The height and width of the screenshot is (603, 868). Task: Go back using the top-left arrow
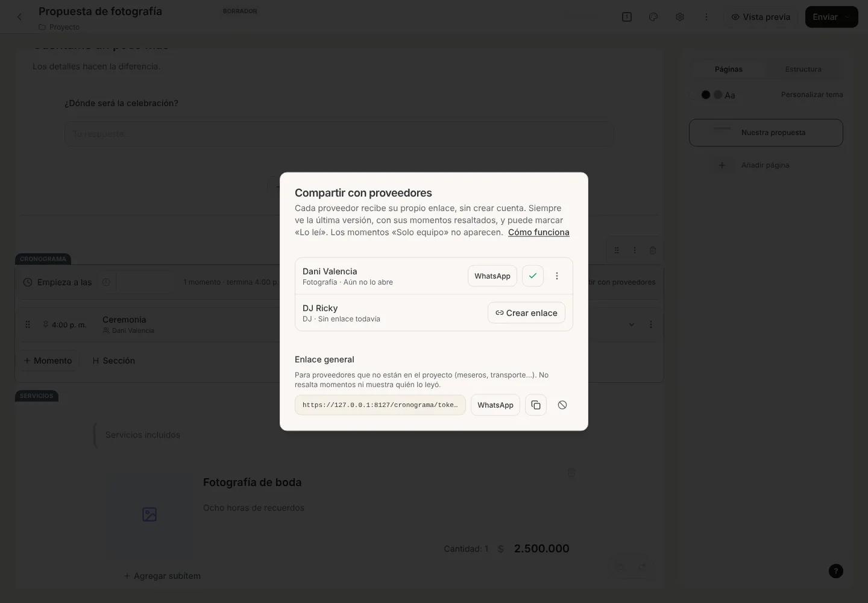[x=19, y=17]
